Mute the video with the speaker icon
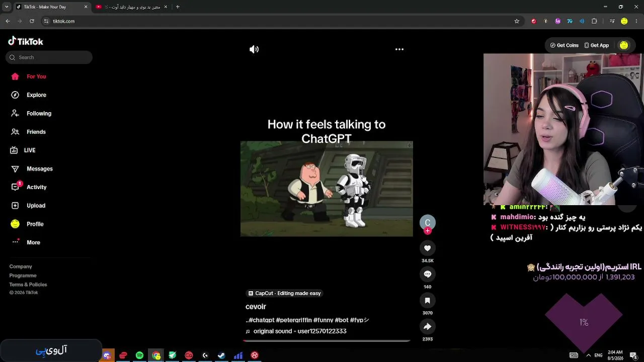 (254, 49)
